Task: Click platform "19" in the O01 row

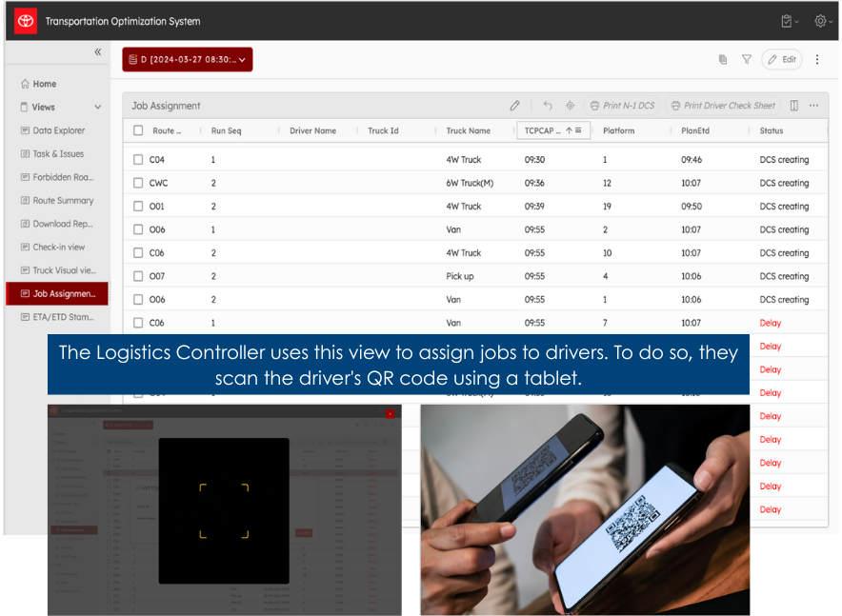Action: click(x=607, y=206)
